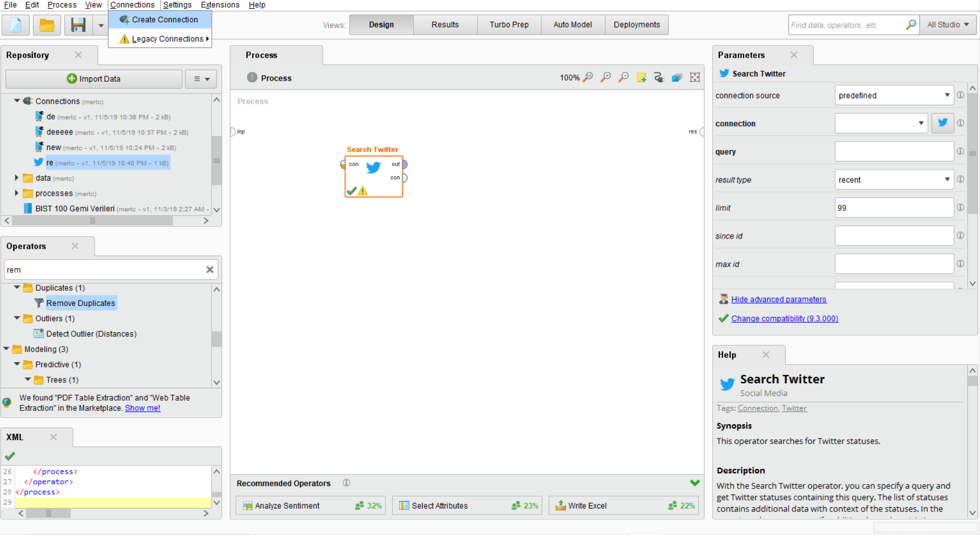Image resolution: width=980 pixels, height=535 pixels.
Task: Click the XML panel horizontal scrollbar
Action: tap(48, 513)
